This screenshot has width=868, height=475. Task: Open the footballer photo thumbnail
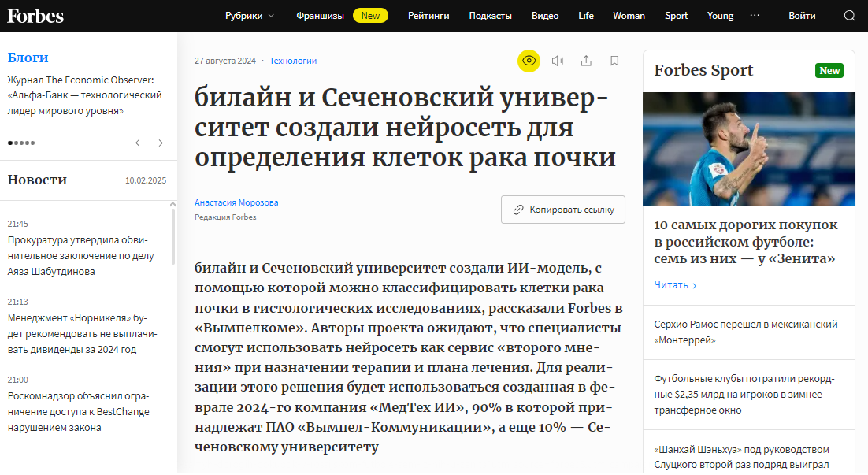pos(749,149)
